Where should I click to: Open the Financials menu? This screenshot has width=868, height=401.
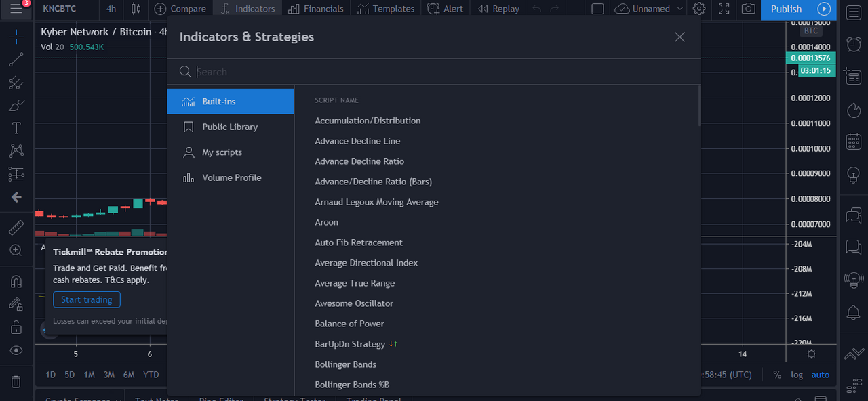tap(316, 9)
